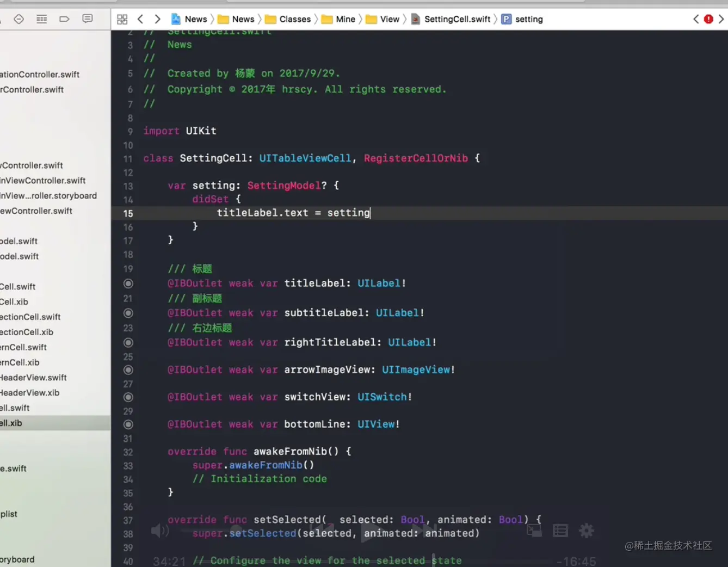This screenshot has width=728, height=567.
Task: Open the setting property breadcrumb
Action: 522,19
